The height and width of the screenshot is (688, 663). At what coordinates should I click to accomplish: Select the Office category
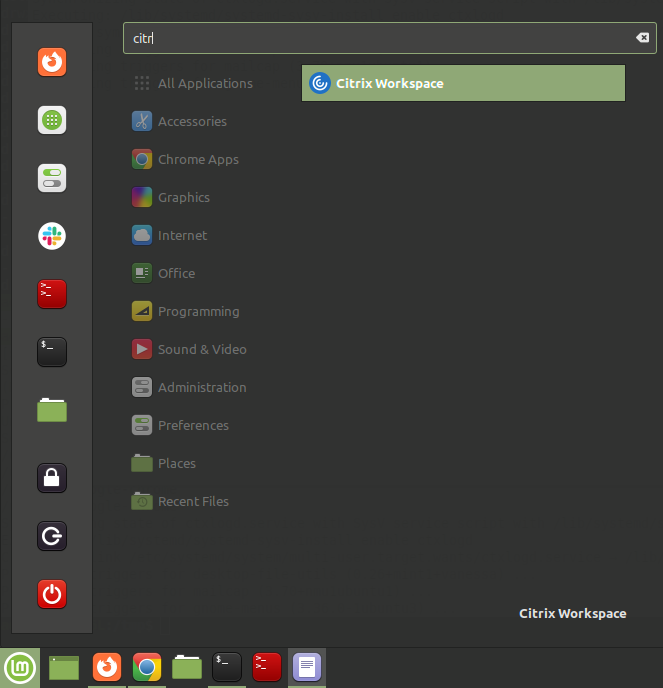(x=164, y=273)
